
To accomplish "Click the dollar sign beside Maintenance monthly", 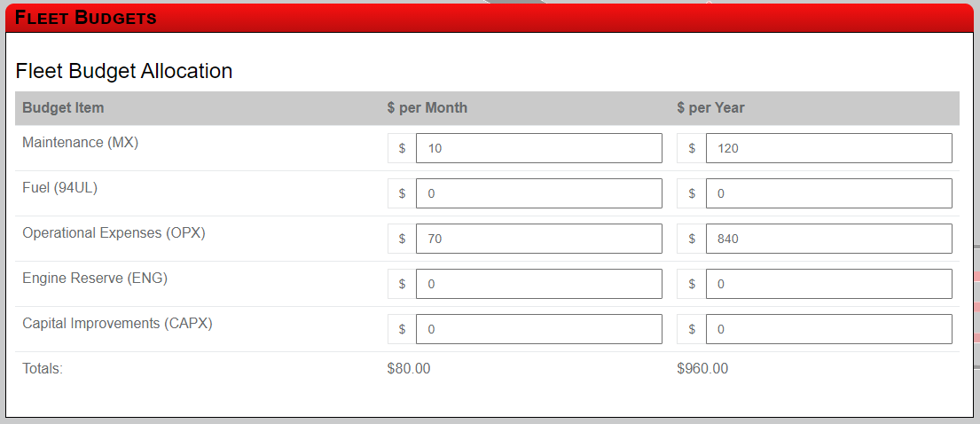I will click(402, 148).
